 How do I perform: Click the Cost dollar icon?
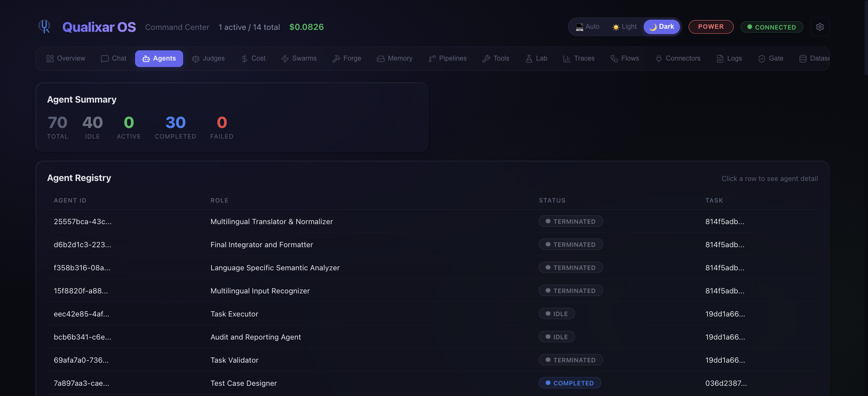pos(244,59)
